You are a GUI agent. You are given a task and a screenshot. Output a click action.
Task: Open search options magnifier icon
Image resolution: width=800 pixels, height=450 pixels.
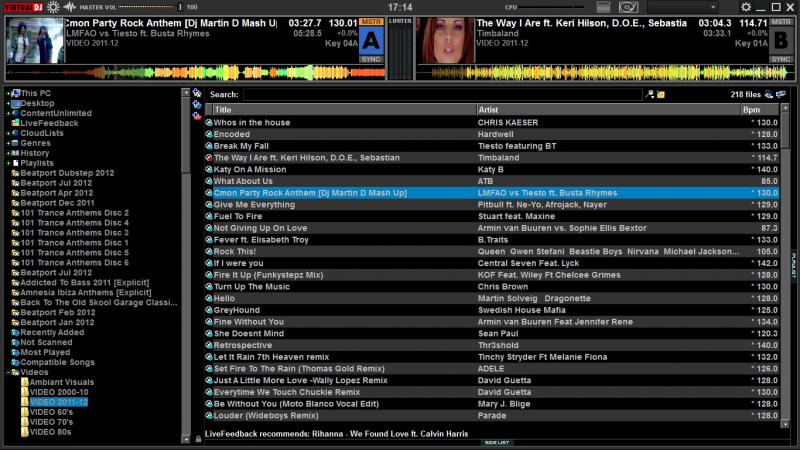(x=649, y=94)
